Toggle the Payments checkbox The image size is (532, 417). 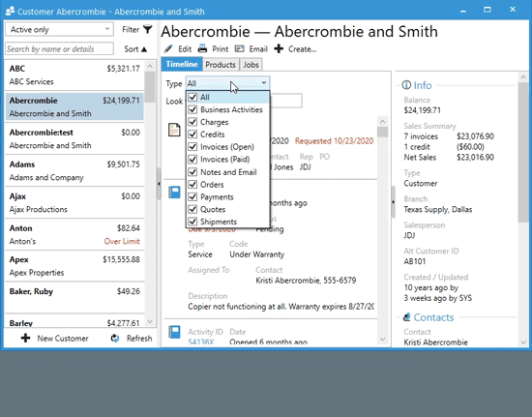click(x=192, y=196)
